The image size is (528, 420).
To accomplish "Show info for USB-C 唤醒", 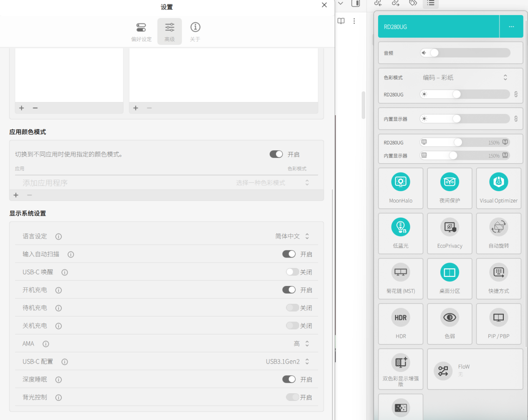I will [65, 272].
